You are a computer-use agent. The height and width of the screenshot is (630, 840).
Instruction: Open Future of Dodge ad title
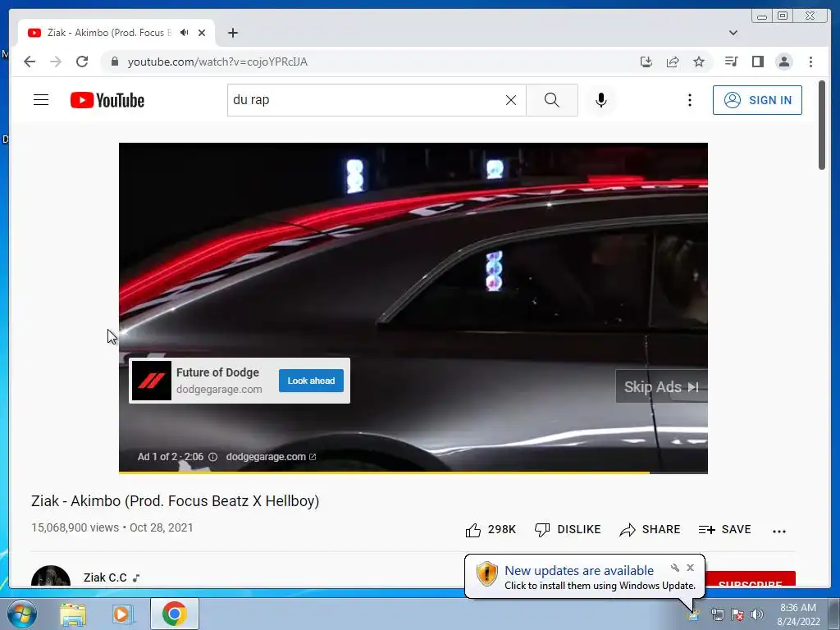[217, 372]
